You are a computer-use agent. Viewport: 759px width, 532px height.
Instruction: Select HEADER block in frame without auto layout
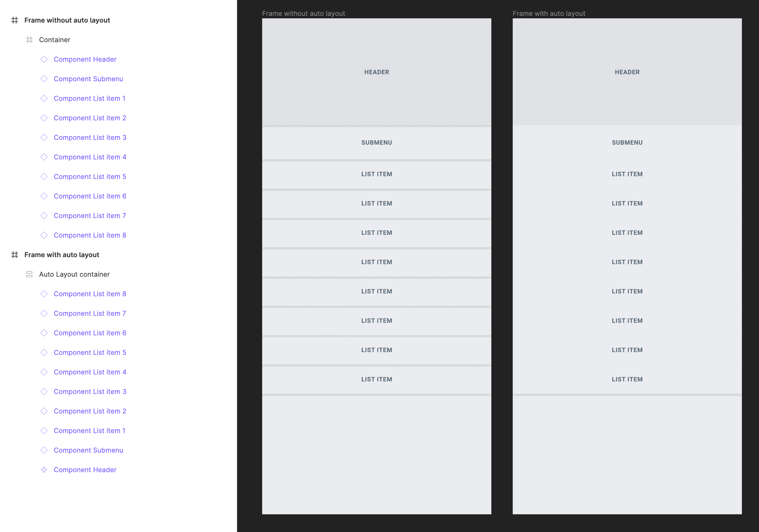click(377, 72)
